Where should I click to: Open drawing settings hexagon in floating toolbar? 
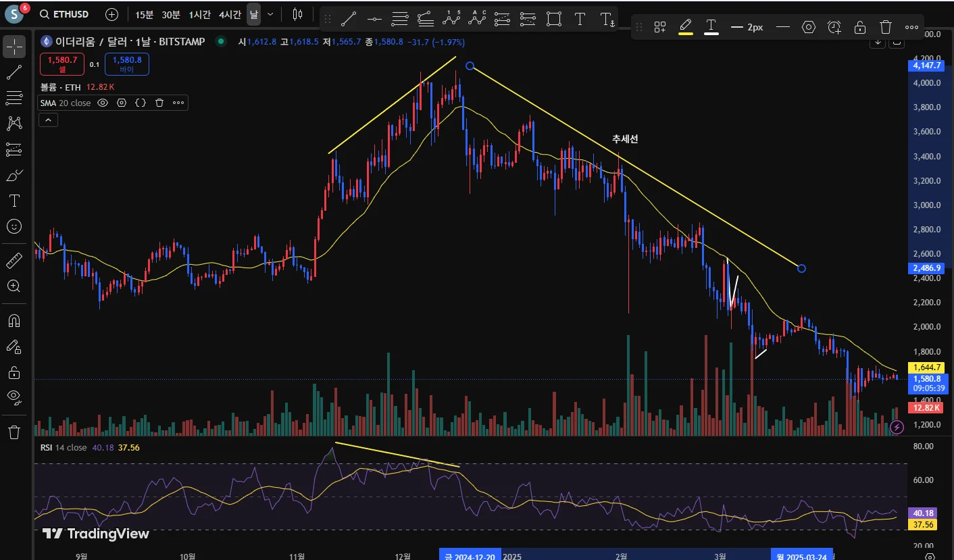click(809, 27)
